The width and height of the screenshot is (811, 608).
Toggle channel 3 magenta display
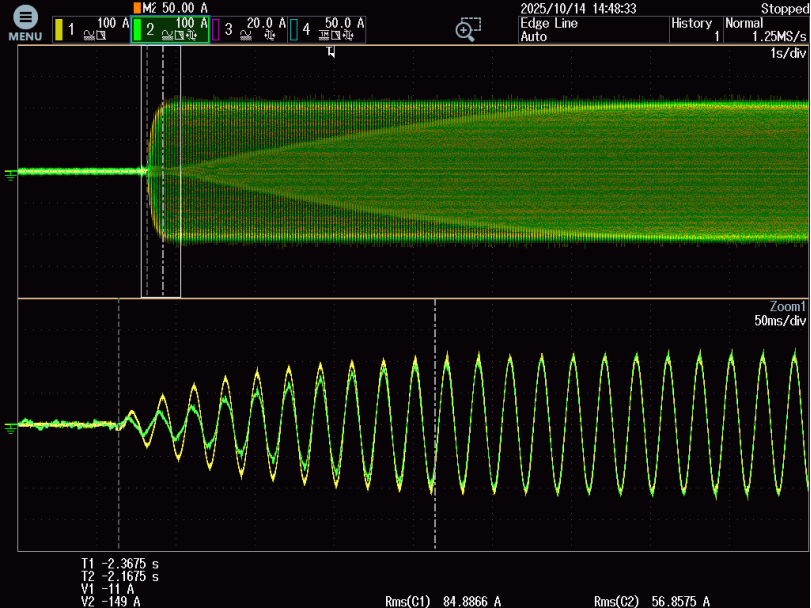coord(249,30)
